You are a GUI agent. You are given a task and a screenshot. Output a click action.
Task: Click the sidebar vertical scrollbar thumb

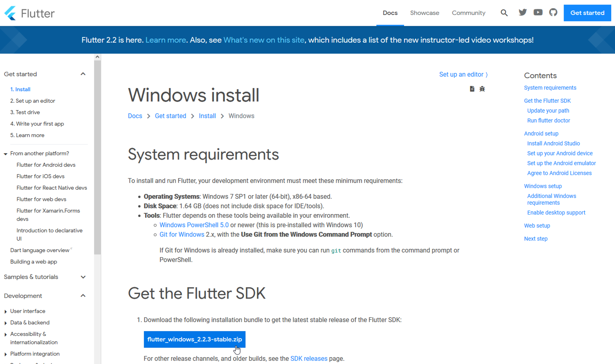97,158
